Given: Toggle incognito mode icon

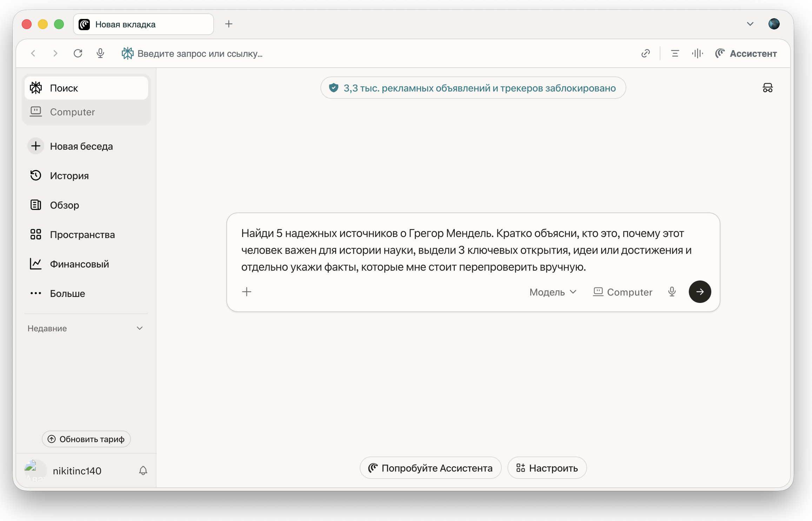Looking at the screenshot, I should [768, 88].
